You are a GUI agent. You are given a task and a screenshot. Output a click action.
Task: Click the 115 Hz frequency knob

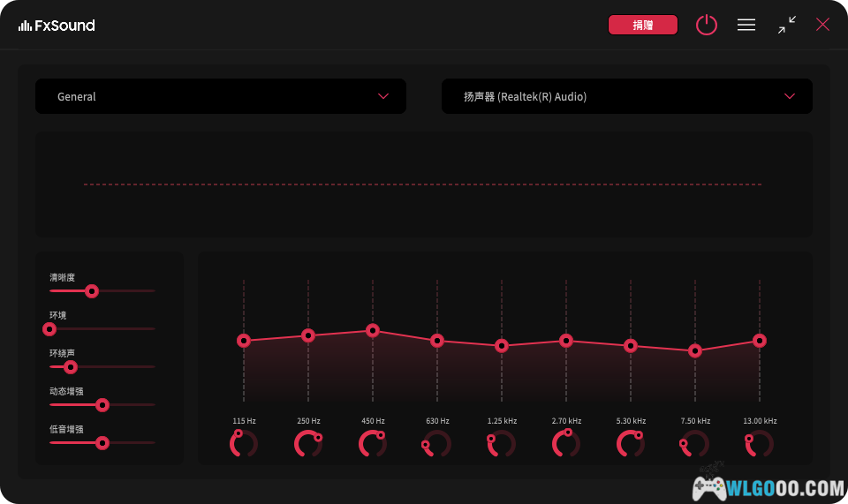pos(244,444)
